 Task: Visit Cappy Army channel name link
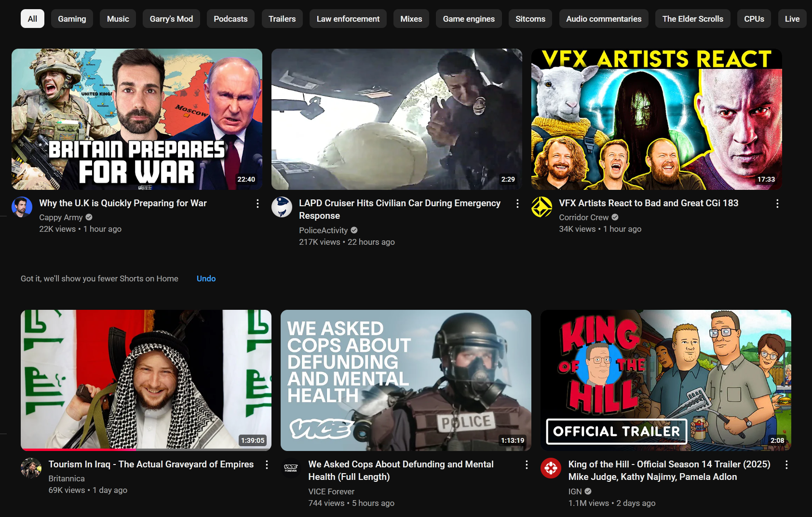tap(61, 217)
